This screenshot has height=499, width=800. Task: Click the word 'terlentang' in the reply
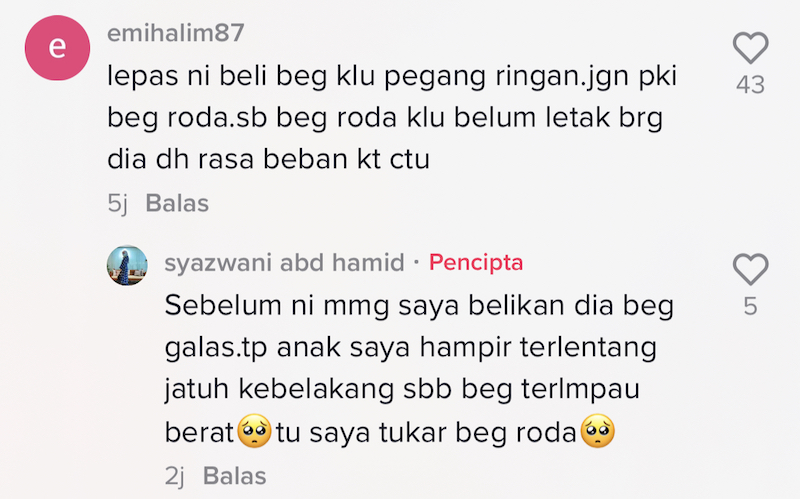pyautogui.click(x=588, y=348)
